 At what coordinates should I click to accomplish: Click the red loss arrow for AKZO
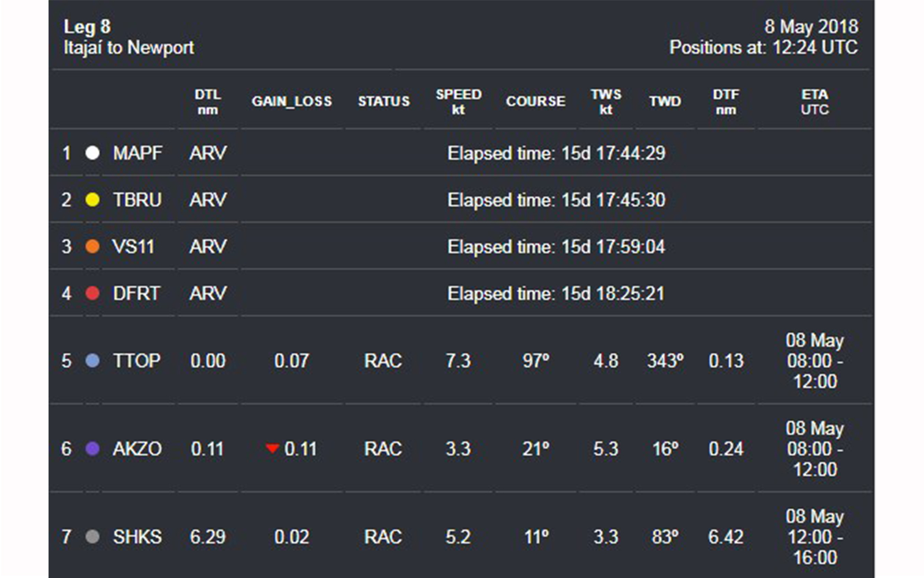click(x=272, y=449)
